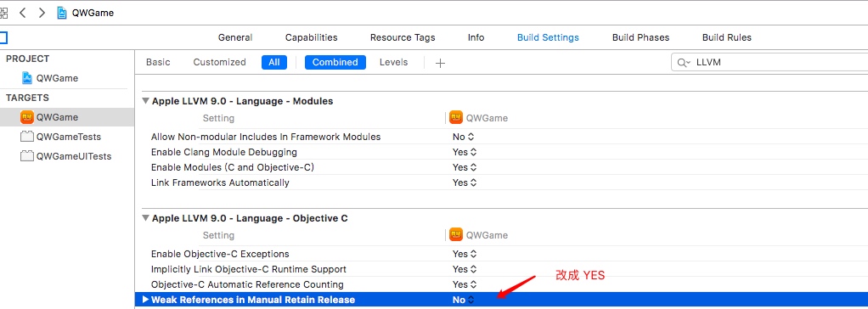Screen dimensions: 868x309
Task: Select the QWGameTests target folder icon
Action: [x=26, y=137]
